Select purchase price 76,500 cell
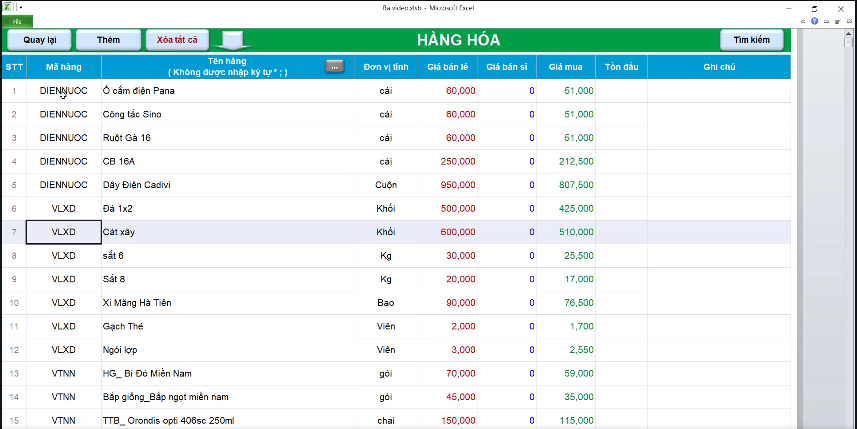The height and width of the screenshot is (429, 857). pyautogui.click(x=566, y=302)
